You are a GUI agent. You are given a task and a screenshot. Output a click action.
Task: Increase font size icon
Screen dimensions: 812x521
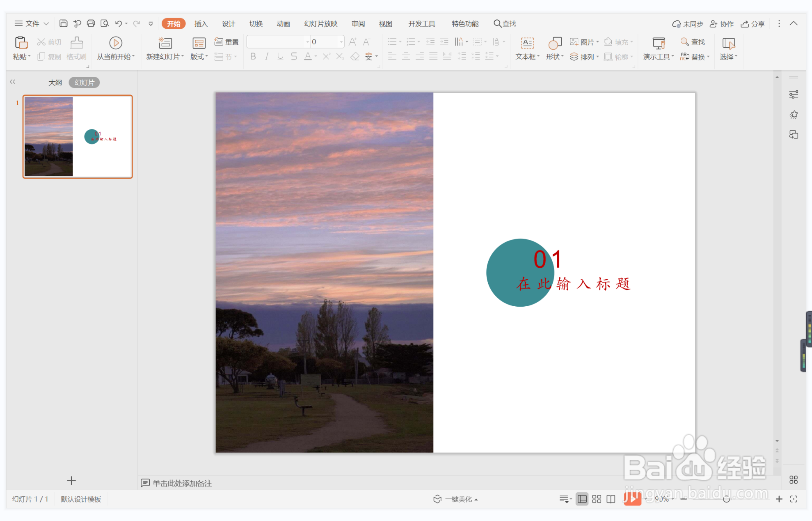click(352, 42)
